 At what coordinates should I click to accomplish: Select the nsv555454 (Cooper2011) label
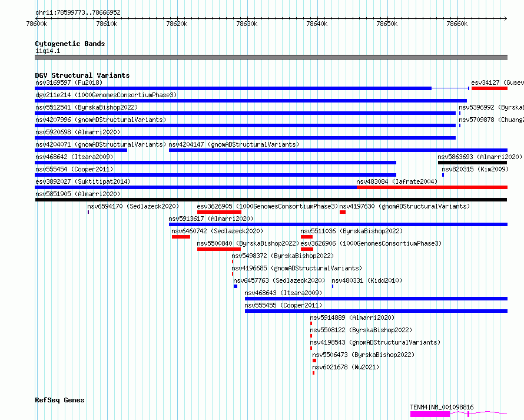74,169
